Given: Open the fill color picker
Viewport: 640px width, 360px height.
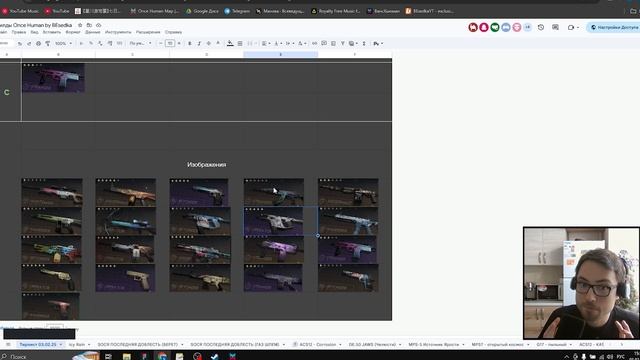Looking at the screenshot, I should [x=230, y=43].
